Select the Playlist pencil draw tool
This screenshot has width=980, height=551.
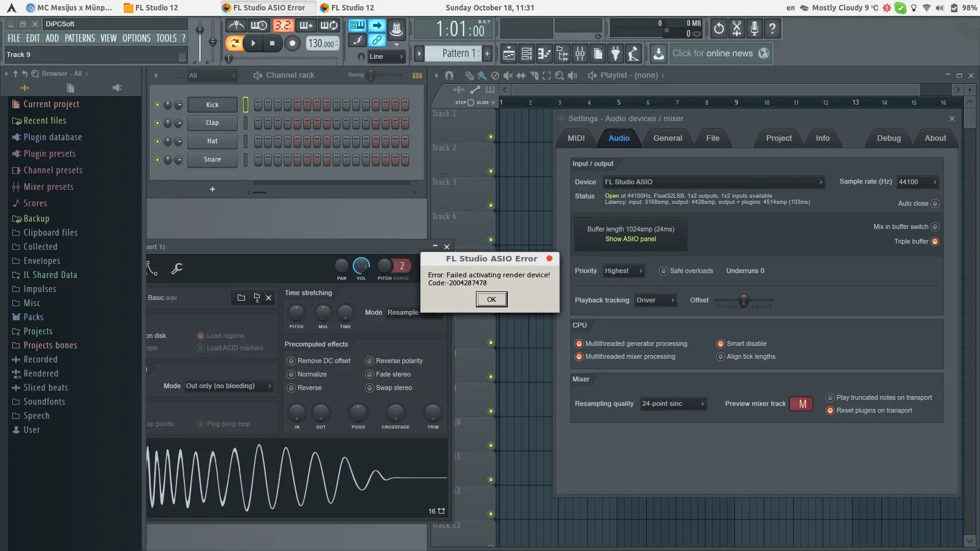pyautogui.click(x=469, y=75)
